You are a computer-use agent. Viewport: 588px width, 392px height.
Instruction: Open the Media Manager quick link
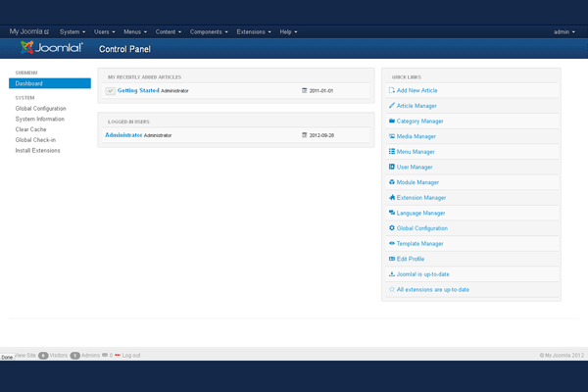pyautogui.click(x=416, y=136)
